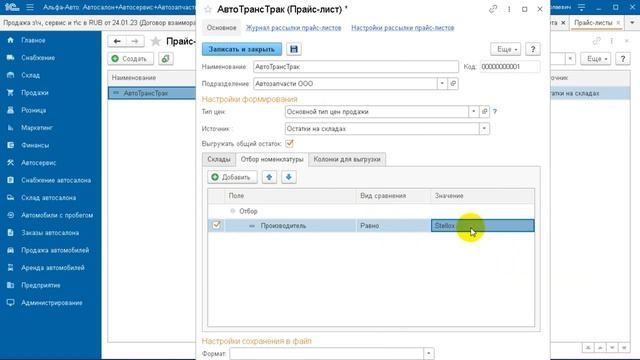Show help for Тип цен question mark

tap(495, 111)
